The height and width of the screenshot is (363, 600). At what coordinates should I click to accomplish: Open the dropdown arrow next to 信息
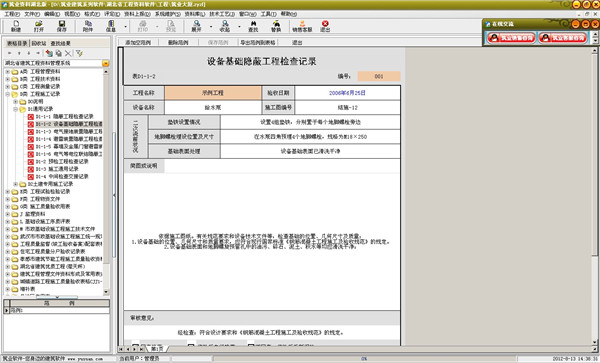[x=126, y=27]
